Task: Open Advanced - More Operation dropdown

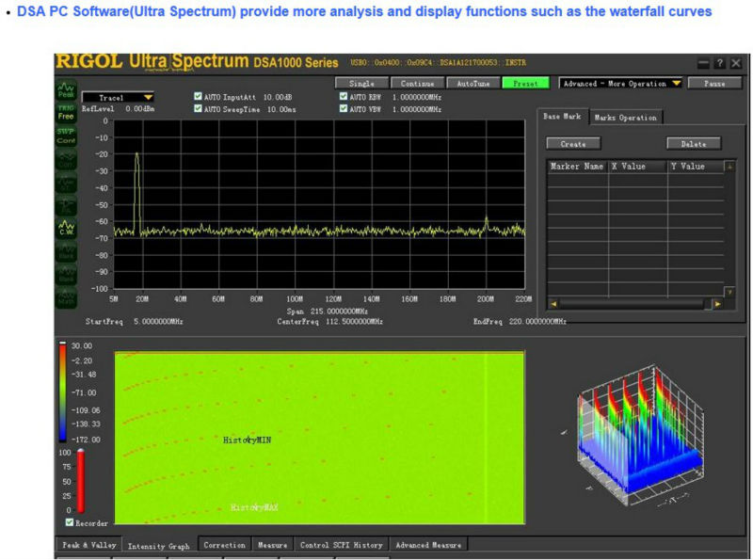Action: [621, 84]
